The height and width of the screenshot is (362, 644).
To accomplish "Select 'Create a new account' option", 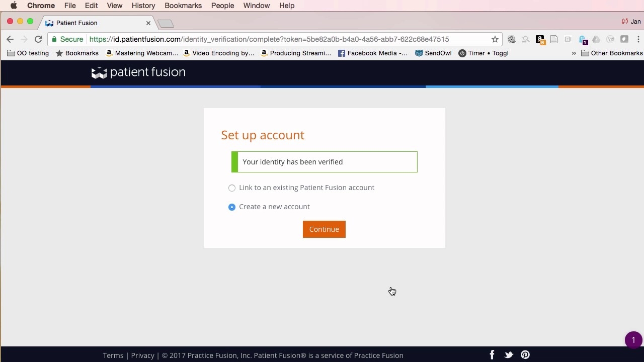I will click(232, 207).
